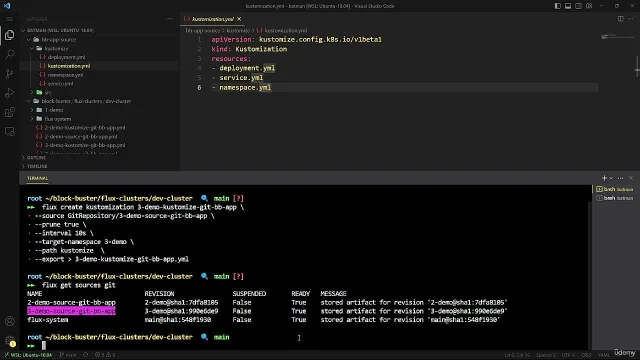
Task: Click the editor minimap overview
Action: click(x=617, y=37)
